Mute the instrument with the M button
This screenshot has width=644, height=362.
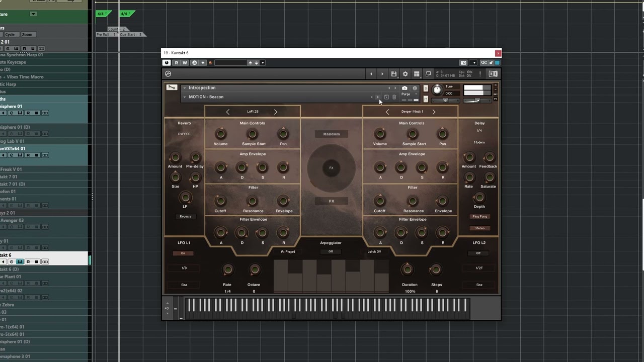click(426, 99)
